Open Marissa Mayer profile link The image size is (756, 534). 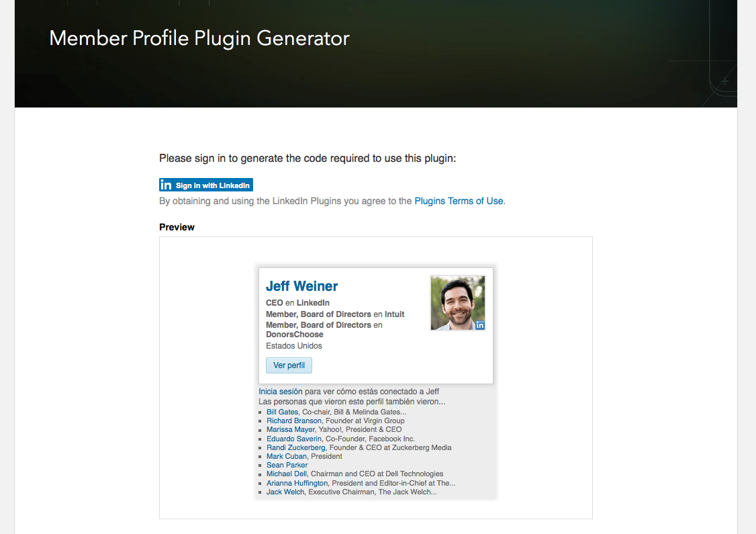pos(291,429)
